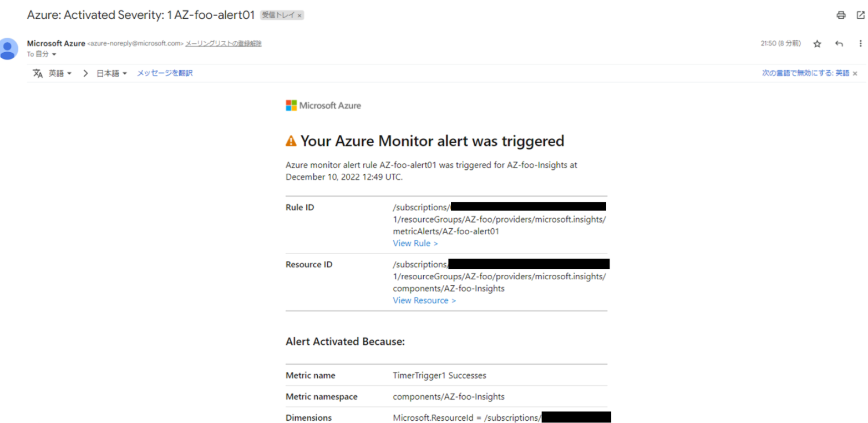The width and height of the screenshot is (868, 423).
Task: Open the email in a new window
Action: tap(860, 15)
